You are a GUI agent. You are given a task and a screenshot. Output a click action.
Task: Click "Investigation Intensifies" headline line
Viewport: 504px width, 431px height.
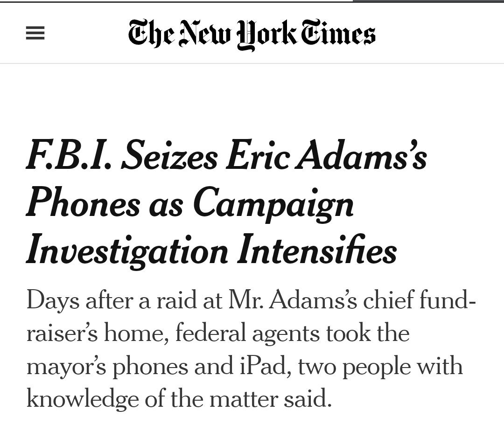click(x=211, y=250)
